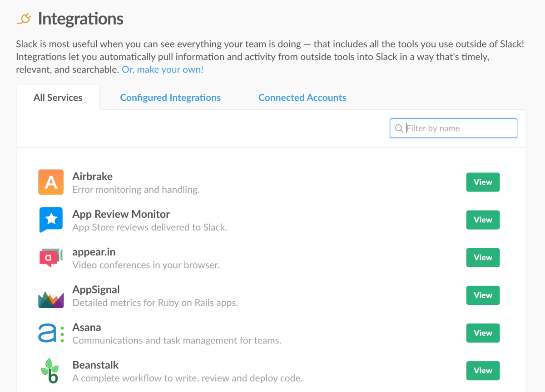Switch to the Configured Integrations tab
The height and width of the screenshot is (392, 545).
point(170,97)
